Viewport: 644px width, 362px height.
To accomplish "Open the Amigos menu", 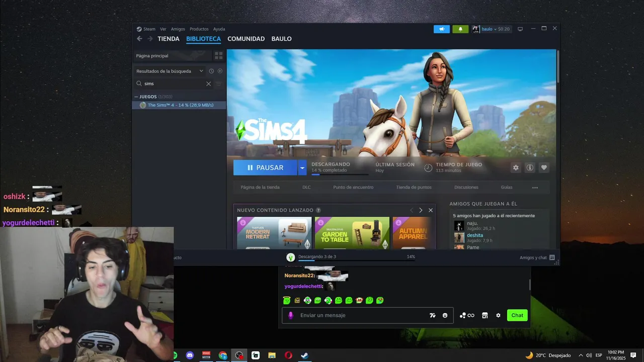I will (x=178, y=29).
